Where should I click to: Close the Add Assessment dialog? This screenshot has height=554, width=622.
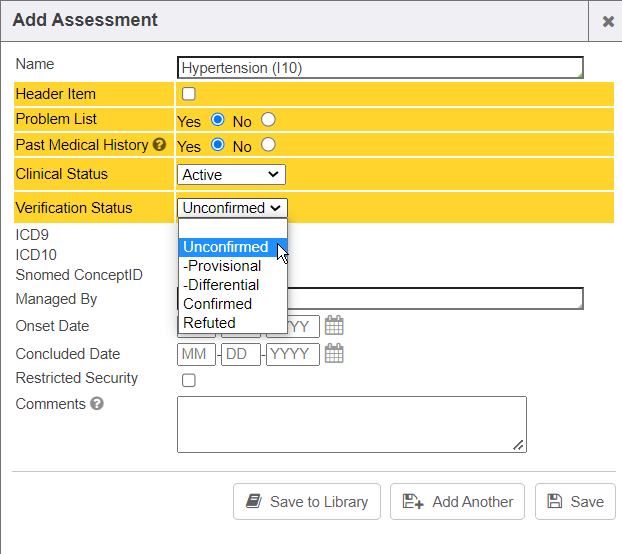608,21
